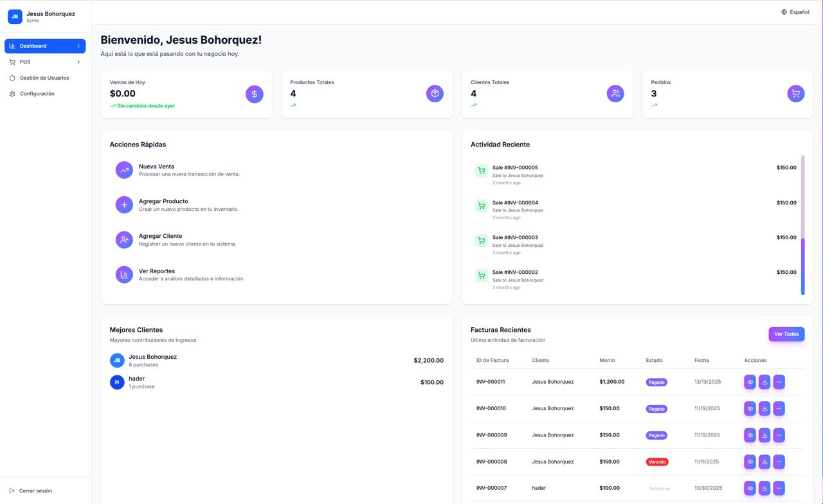Go to Configuración in the sidebar
The height and width of the screenshot is (504, 823).
point(37,94)
